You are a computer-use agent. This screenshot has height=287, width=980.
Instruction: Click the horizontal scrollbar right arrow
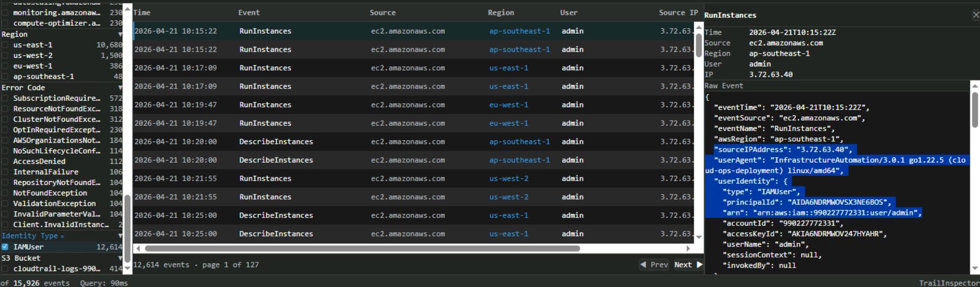coord(689,249)
